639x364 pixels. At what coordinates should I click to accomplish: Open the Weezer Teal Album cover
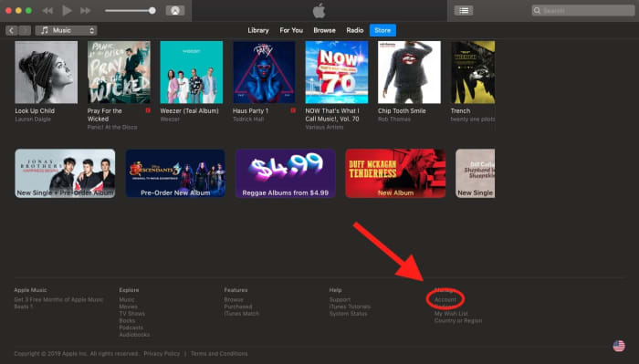tap(192, 72)
